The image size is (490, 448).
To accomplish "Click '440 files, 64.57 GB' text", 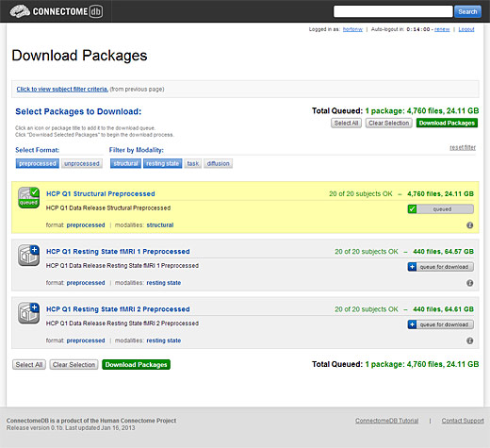I will [x=443, y=252].
